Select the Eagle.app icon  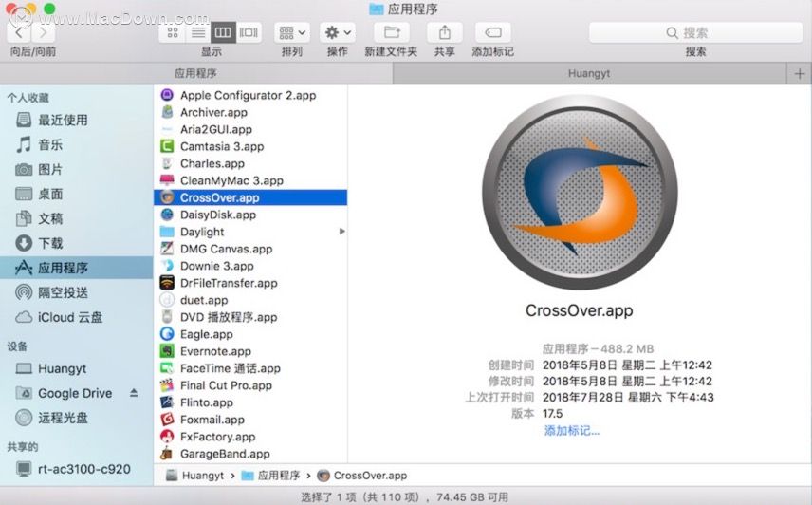167,334
